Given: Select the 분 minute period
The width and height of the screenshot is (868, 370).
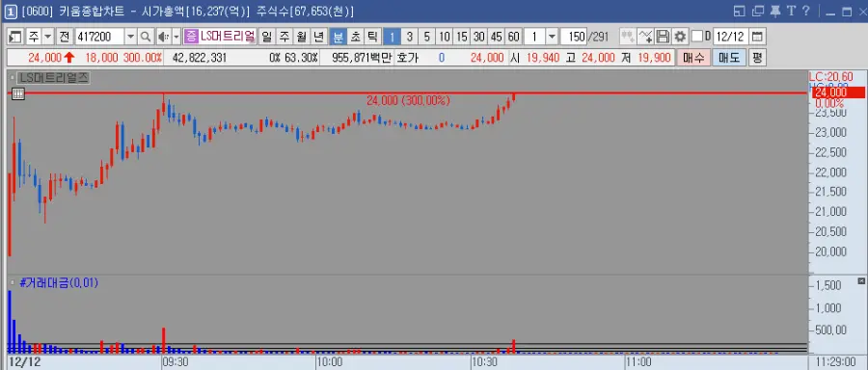Looking at the screenshot, I should point(338,37).
